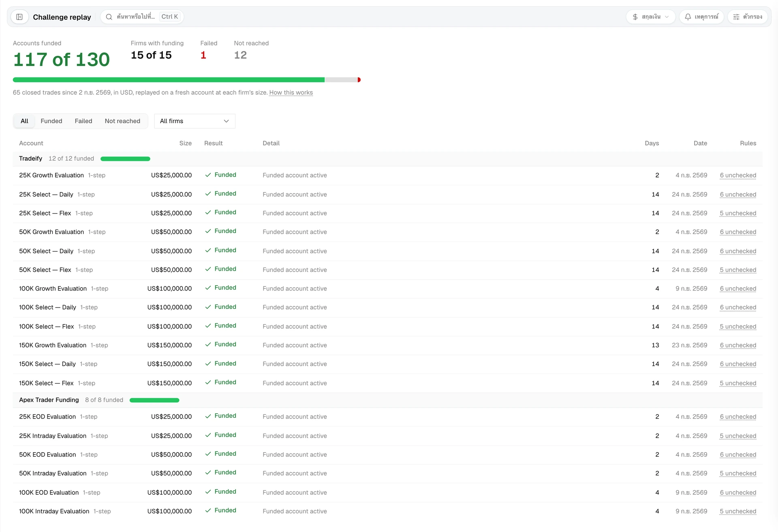Click the Date column header

coord(700,143)
